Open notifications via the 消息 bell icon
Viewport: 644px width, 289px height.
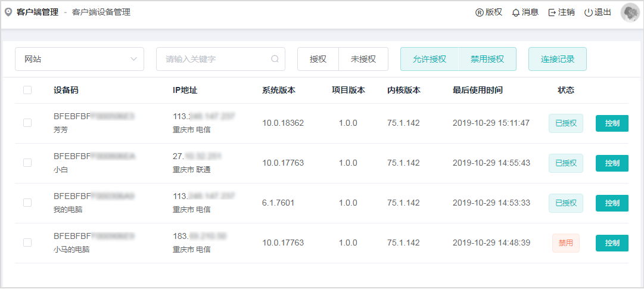(x=516, y=13)
